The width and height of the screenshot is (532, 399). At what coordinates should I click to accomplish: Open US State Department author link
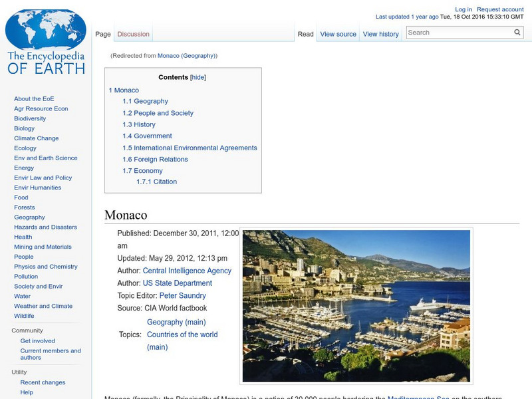tap(177, 283)
